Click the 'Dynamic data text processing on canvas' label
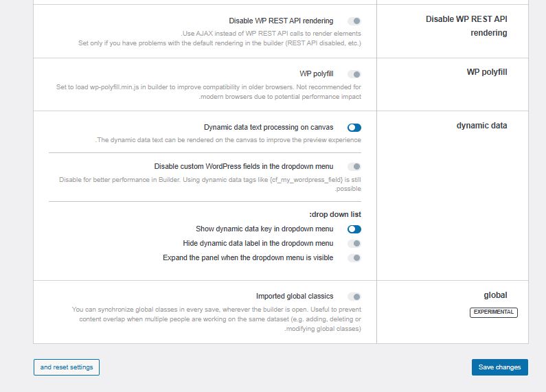 point(269,128)
